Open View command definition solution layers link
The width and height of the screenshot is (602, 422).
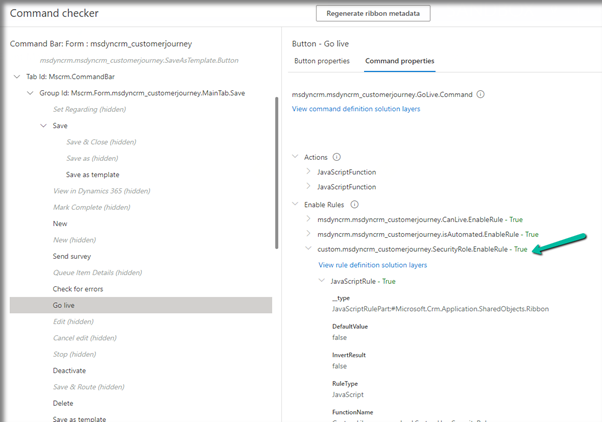pos(356,109)
